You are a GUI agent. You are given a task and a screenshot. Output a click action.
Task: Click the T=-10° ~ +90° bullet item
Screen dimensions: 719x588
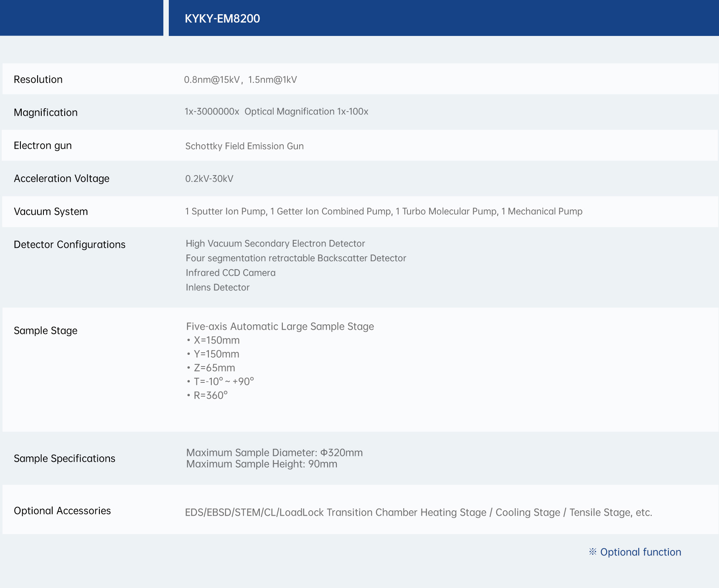[x=220, y=381]
